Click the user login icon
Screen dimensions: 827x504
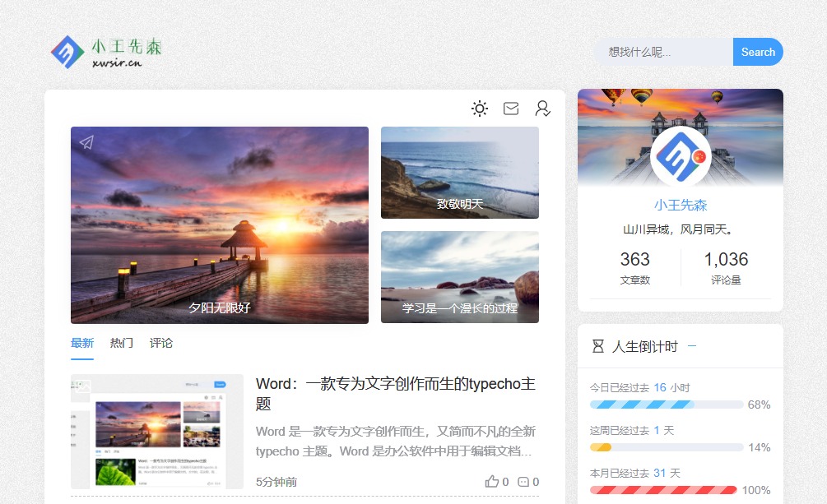(542, 109)
